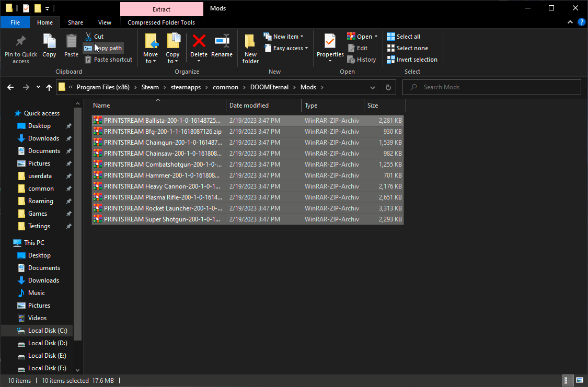Open the Testings pinned folder
Image resolution: width=588 pixels, height=387 pixels.
[x=39, y=226]
